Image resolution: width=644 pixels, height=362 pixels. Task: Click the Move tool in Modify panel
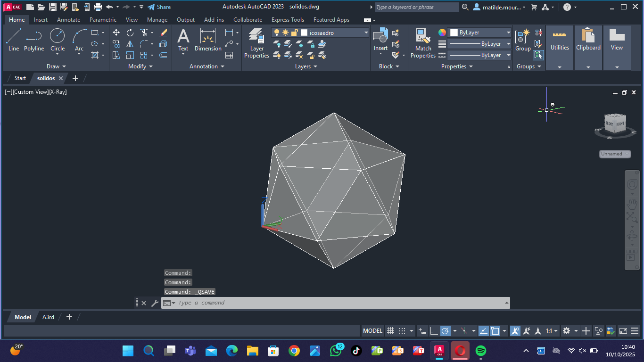(x=116, y=33)
